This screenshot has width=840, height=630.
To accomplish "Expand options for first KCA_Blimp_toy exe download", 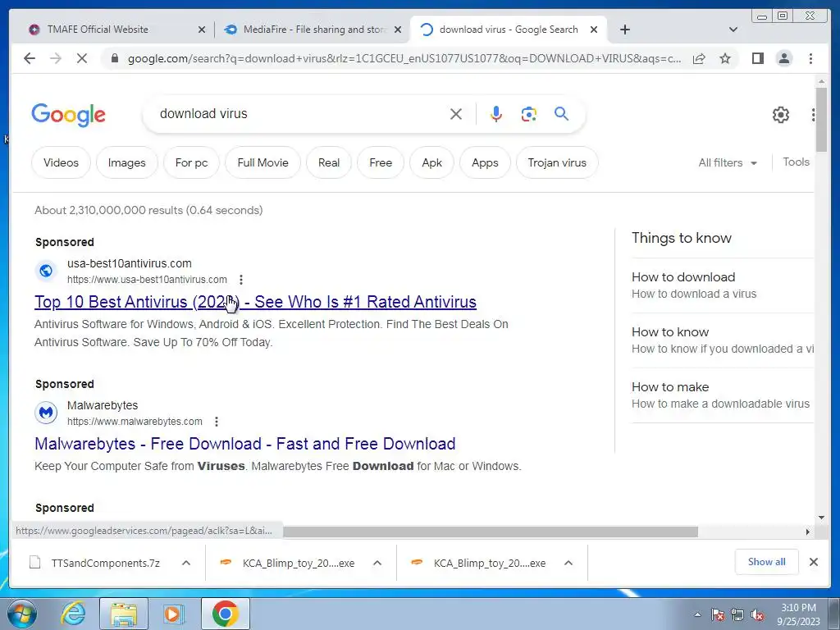I will (x=377, y=563).
